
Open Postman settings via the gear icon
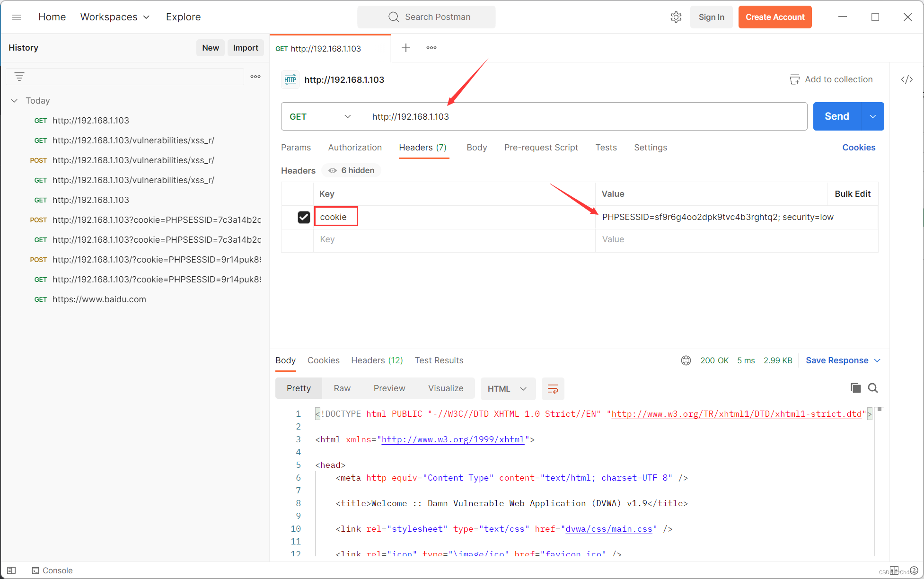click(676, 17)
